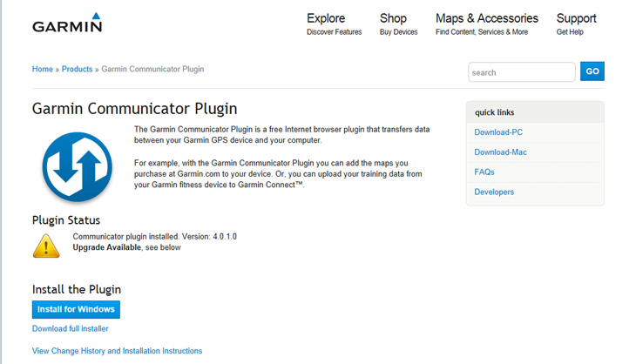Open Download-Mac quick link
The image size is (636, 364).
[x=501, y=152]
